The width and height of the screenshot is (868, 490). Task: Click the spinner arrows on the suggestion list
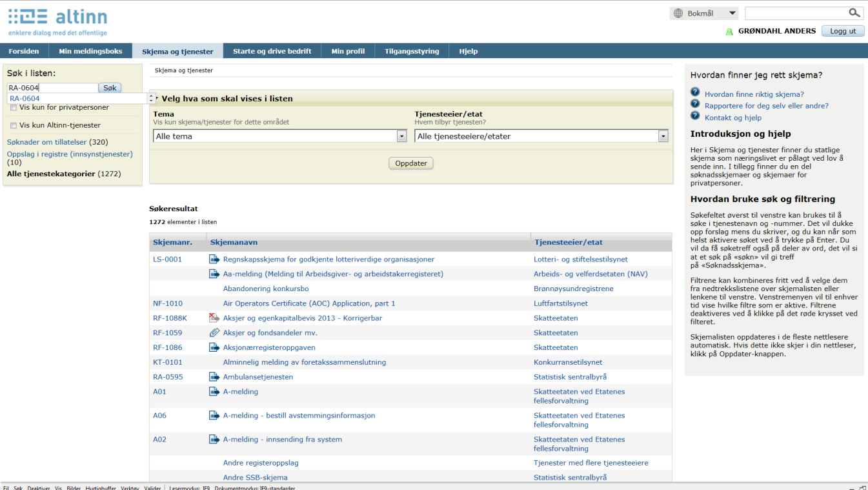click(151, 98)
